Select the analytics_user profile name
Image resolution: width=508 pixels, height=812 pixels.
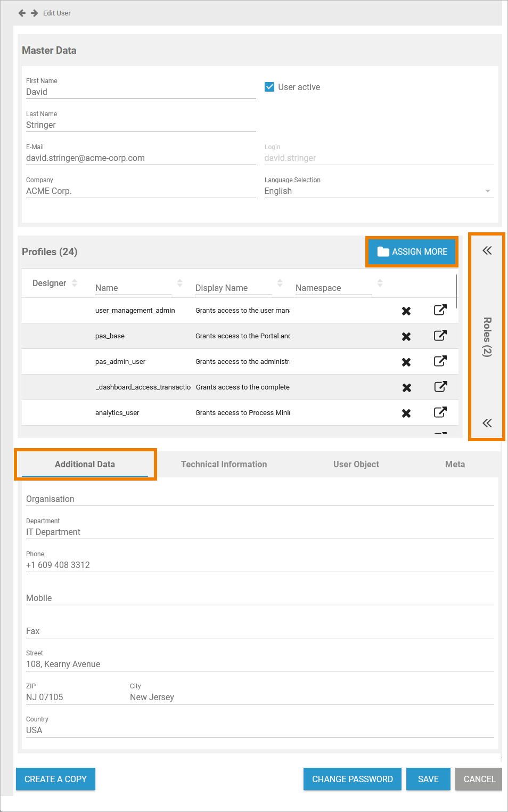[x=117, y=413]
